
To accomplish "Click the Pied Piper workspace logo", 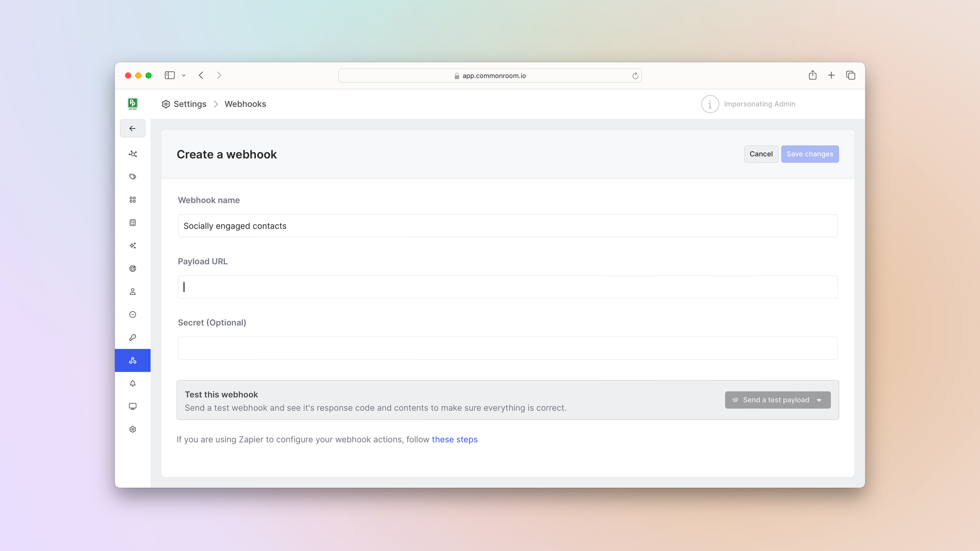I will tap(133, 104).
